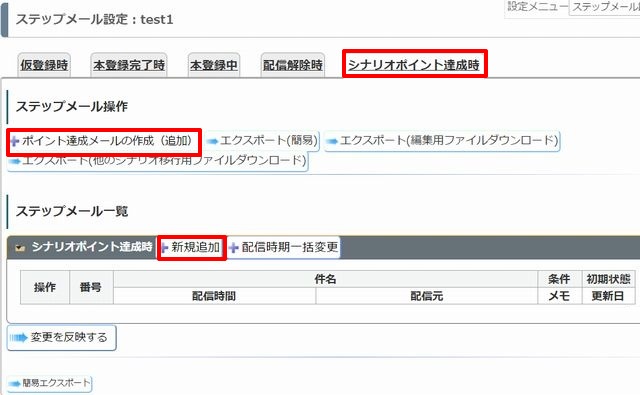Click the arrow icon on エクスポート(簡易)
The height and width of the screenshot is (395, 640).
212,142
